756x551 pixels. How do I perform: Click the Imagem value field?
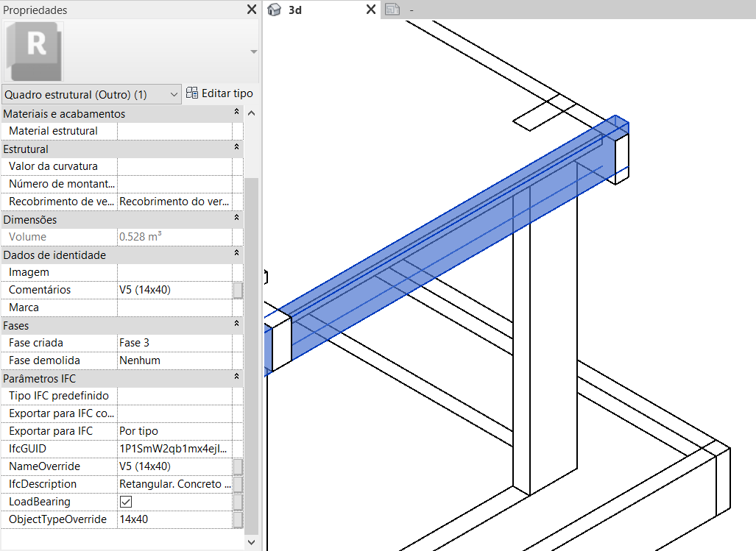click(174, 272)
